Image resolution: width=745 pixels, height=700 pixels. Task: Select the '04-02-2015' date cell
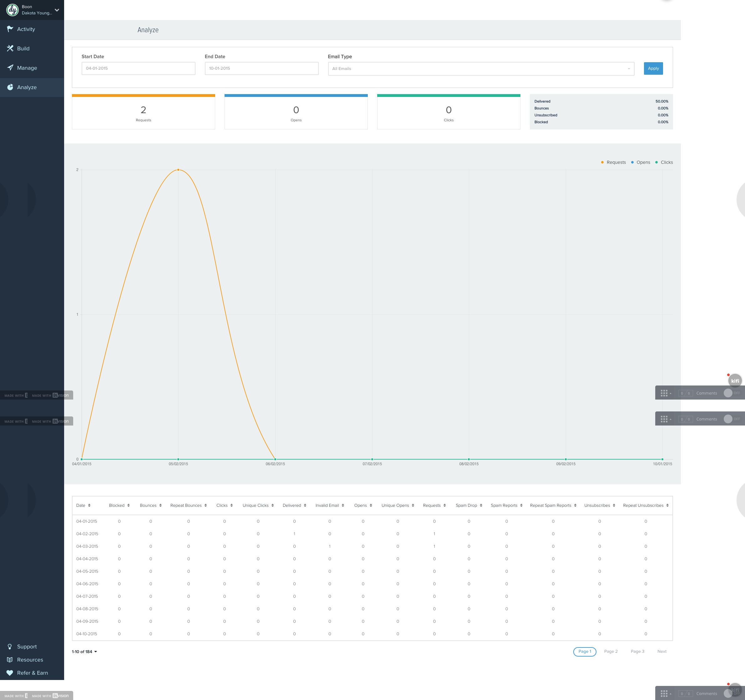pos(87,534)
